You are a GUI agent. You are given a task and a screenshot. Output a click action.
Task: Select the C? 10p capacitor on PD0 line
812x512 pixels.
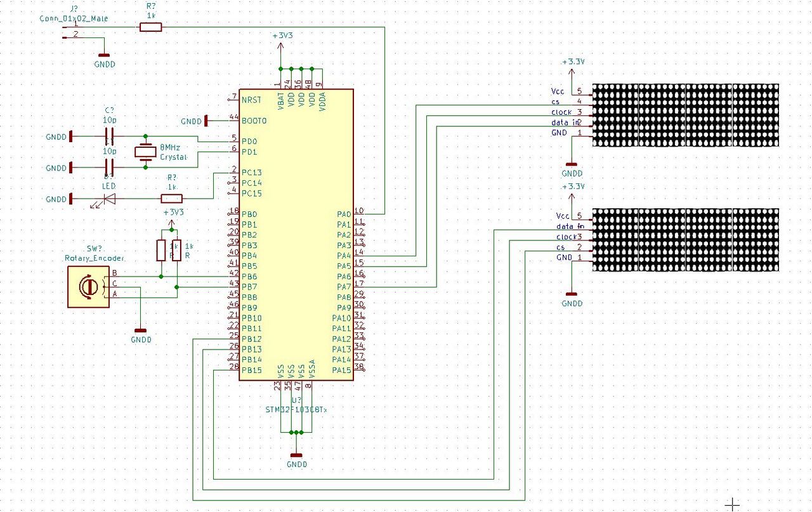click(x=110, y=136)
